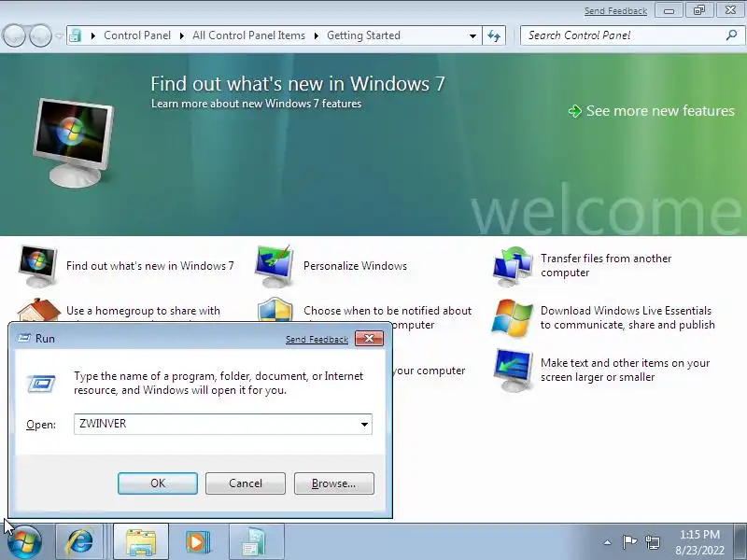This screenshot has width=747, height=560.
Task: Click the homegroup house icon
Action: coord(38,311)
